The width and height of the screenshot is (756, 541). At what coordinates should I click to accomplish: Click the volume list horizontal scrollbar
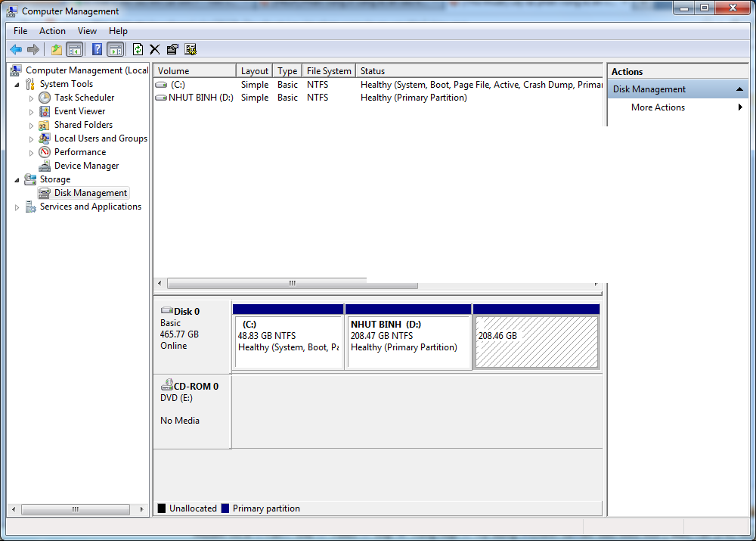[293, 284]
